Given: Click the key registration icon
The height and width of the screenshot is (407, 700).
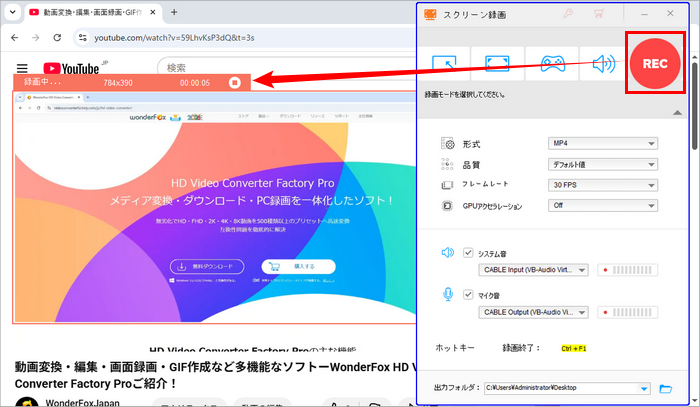Looking at the screenshot, I should [568, 13].
